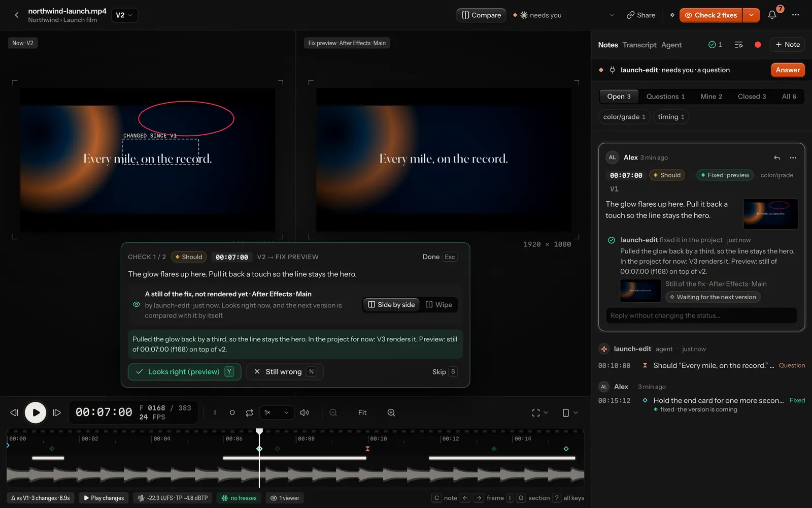Screen dimensions: 812x508
Task: Click the play-through notes list icon
Action: coord(739,45)
